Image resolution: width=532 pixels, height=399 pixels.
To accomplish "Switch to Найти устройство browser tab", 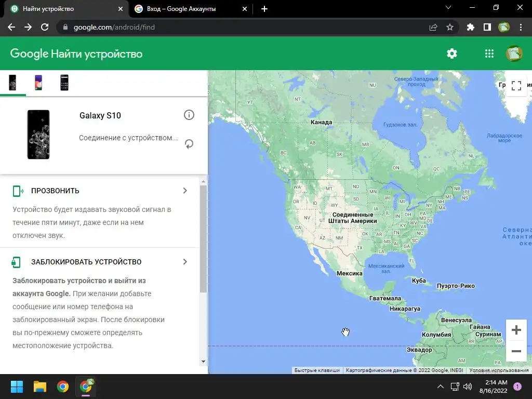I will (64, 9).
